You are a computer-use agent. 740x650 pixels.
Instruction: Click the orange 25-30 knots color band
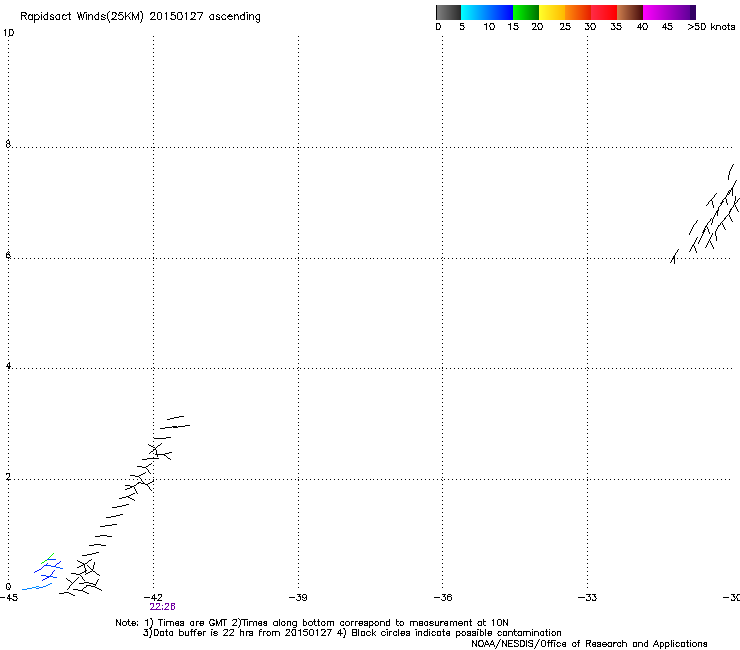pyautogui.click(x=578, y=12)
